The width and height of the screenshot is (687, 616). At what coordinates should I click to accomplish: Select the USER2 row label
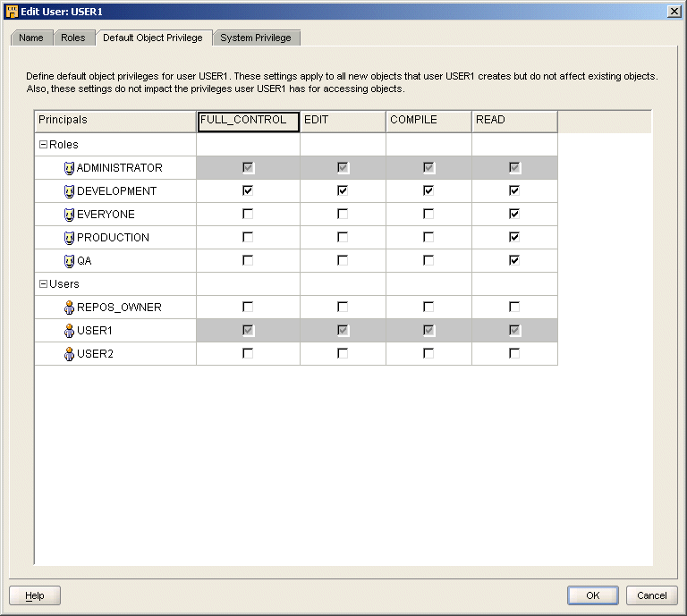95,354
